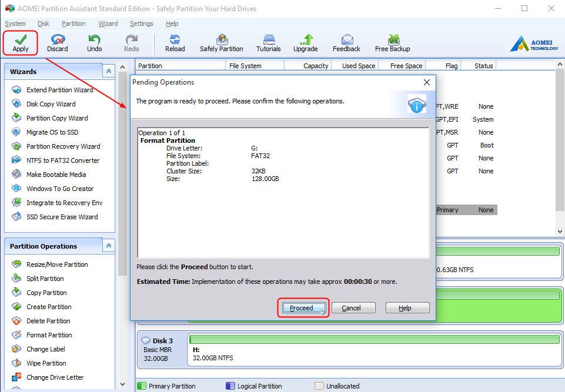Click the Primary Partition legend swatch

coord(142,386)
